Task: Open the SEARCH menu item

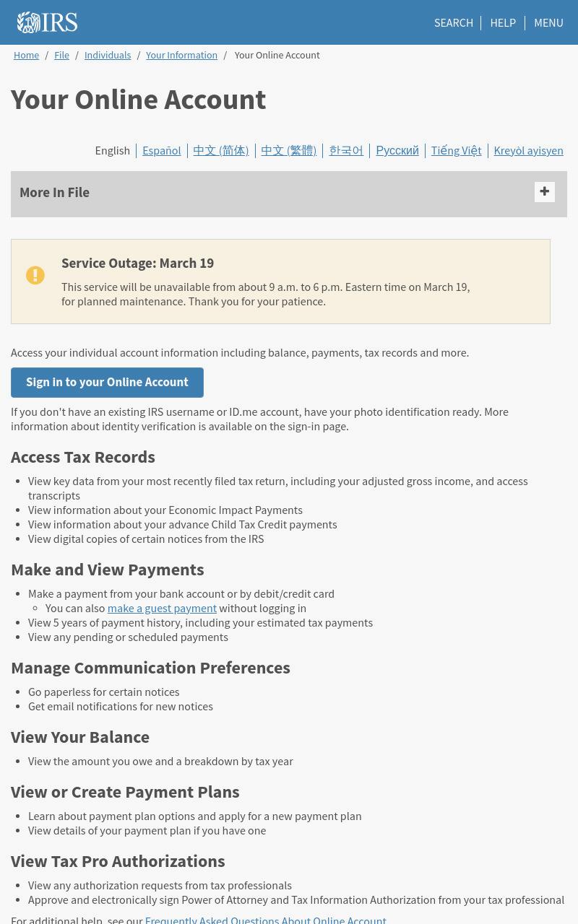Action: (454, 22)
